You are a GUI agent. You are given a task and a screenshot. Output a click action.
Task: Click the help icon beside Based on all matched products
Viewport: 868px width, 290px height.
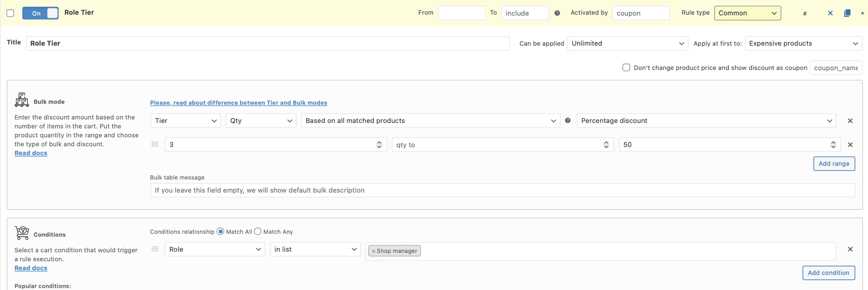click(x=568, y=121)
